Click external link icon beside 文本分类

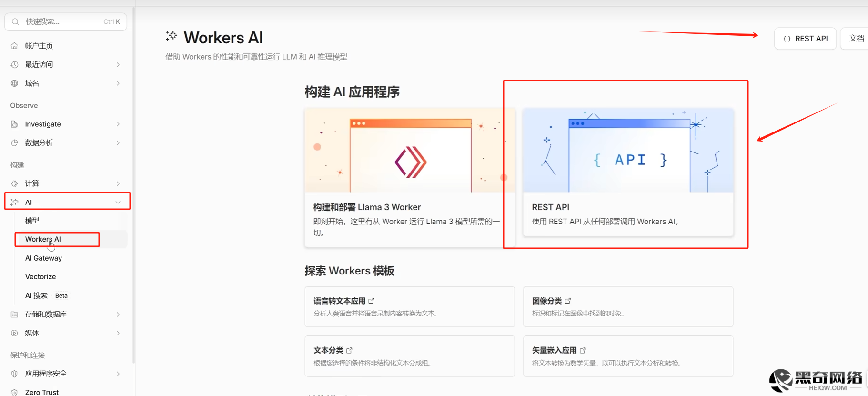[x=349, y=350]
